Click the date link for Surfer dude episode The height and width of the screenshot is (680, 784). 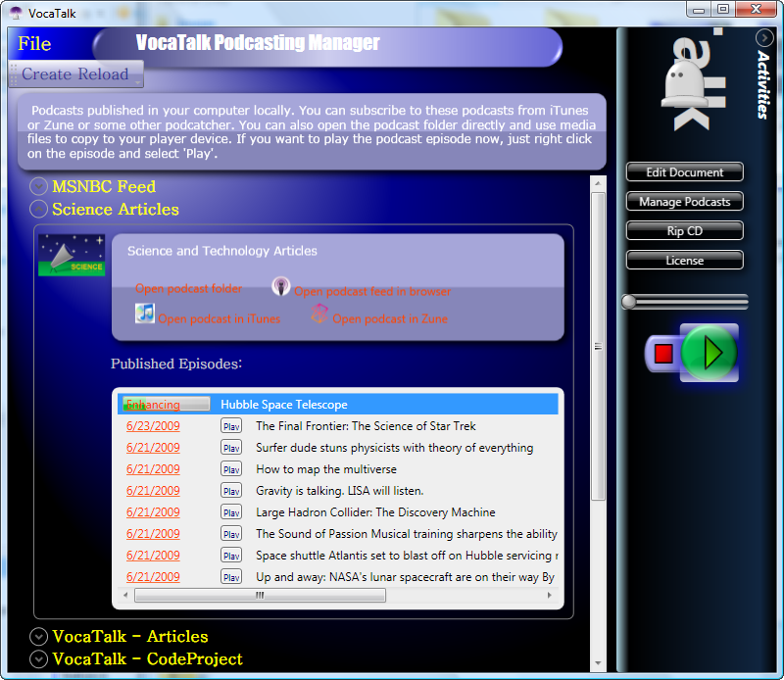(153, 448)
